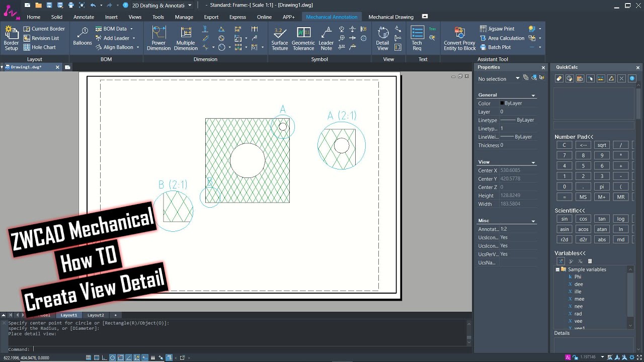
Task: Toggle ortho mode in status bar
Action: pyautogui.click(x=105, y=357)
